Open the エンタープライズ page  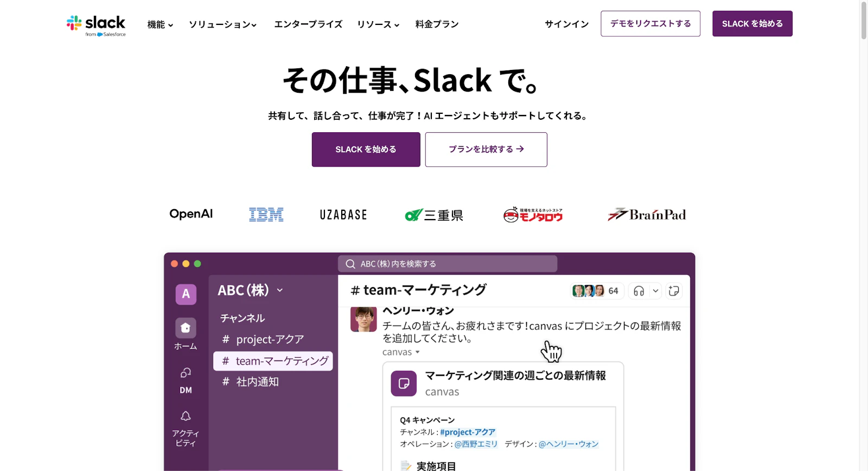(x=308, y=24)
